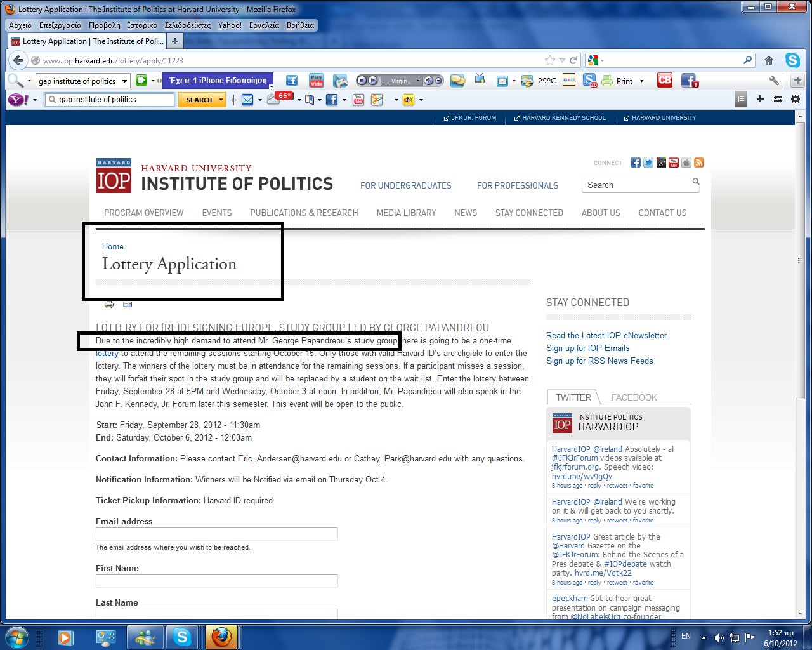Viewport: 812px width, 650px height.
Task: Open a new browser tab with plus button
Action: (175, 41)
